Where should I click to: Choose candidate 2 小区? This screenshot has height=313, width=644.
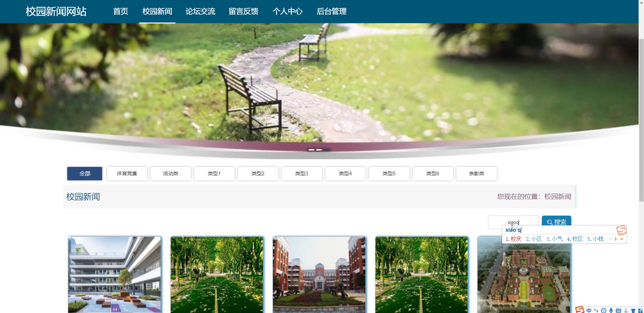point(534,239)
